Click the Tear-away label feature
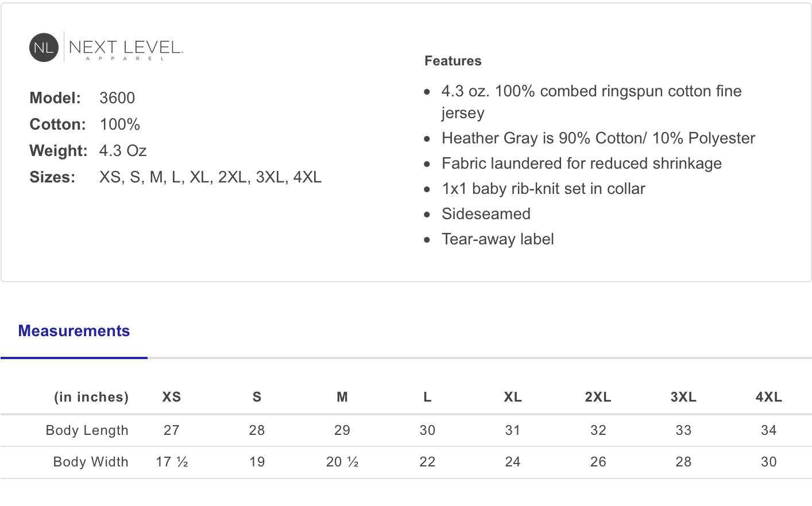812x506 pixels. click(497, 239)
